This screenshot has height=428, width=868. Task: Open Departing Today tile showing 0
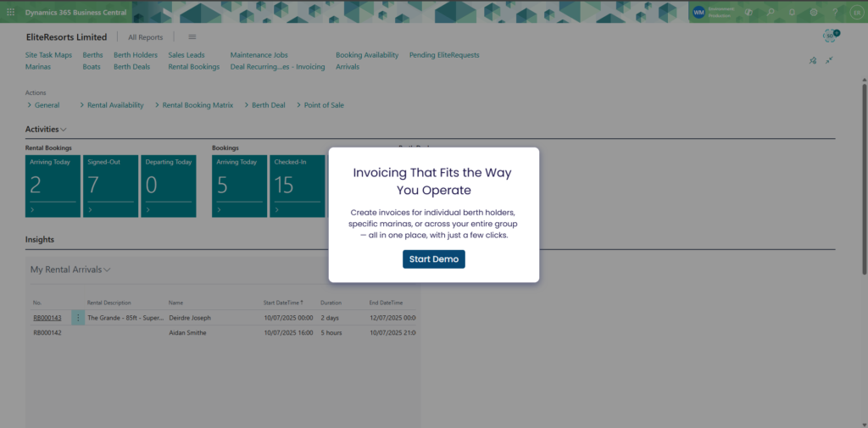pyautogui.click(x=169, y=186)
